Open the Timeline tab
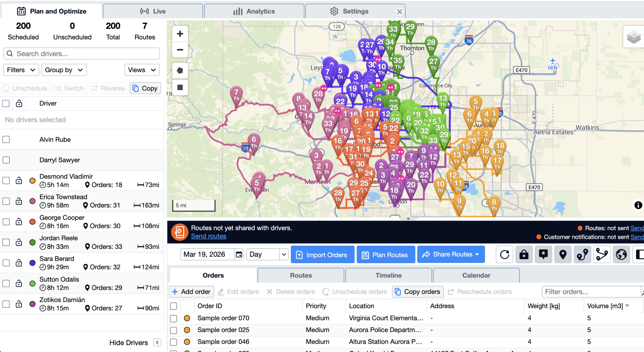Image resolution: width=644 pixels, height=352 pixels. point(388,275)
